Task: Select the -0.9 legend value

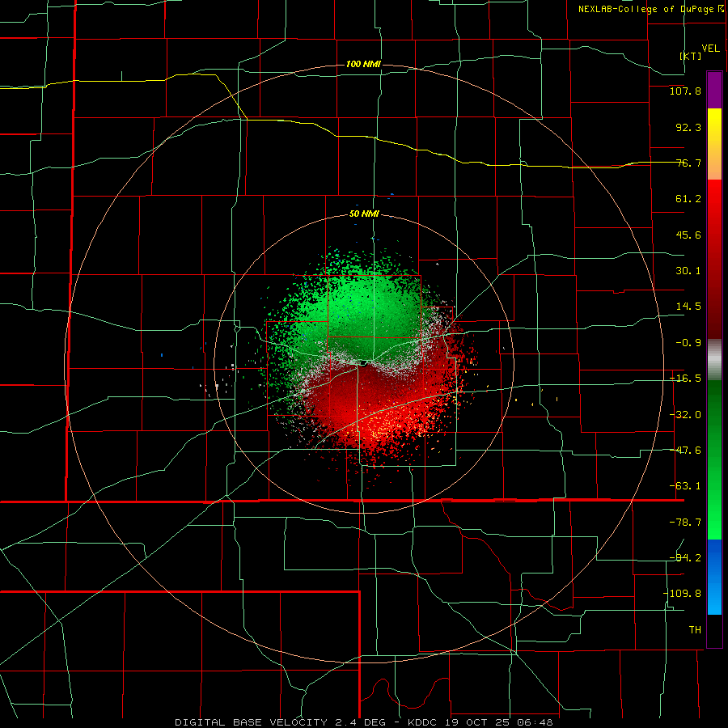Action: [x=688, y=343]
